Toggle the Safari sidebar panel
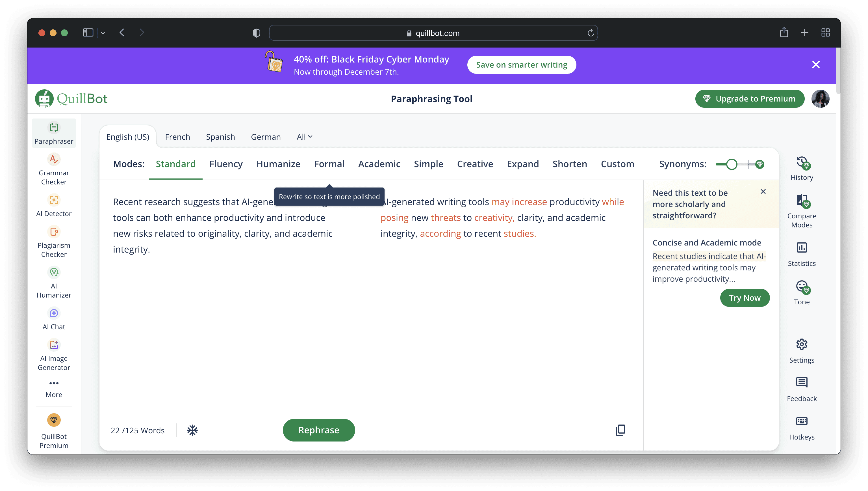The width and height of the screenshot is (868, 491). (x=88, y=33)
